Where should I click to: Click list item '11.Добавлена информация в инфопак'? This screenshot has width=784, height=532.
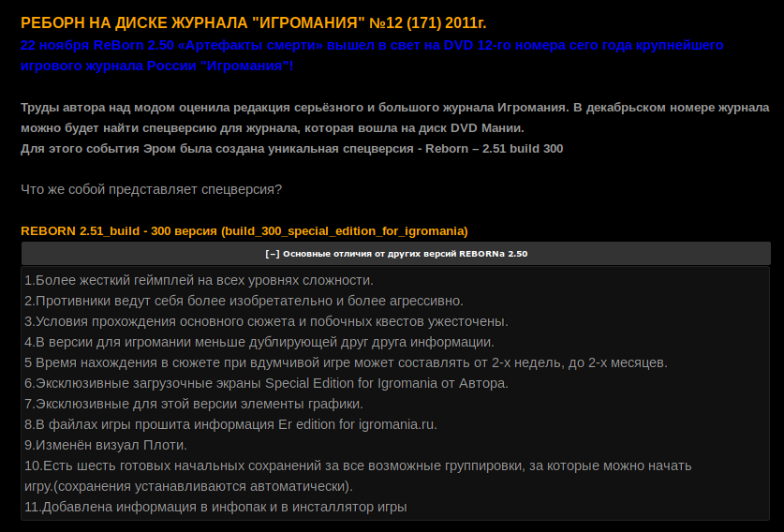point(215,507)
